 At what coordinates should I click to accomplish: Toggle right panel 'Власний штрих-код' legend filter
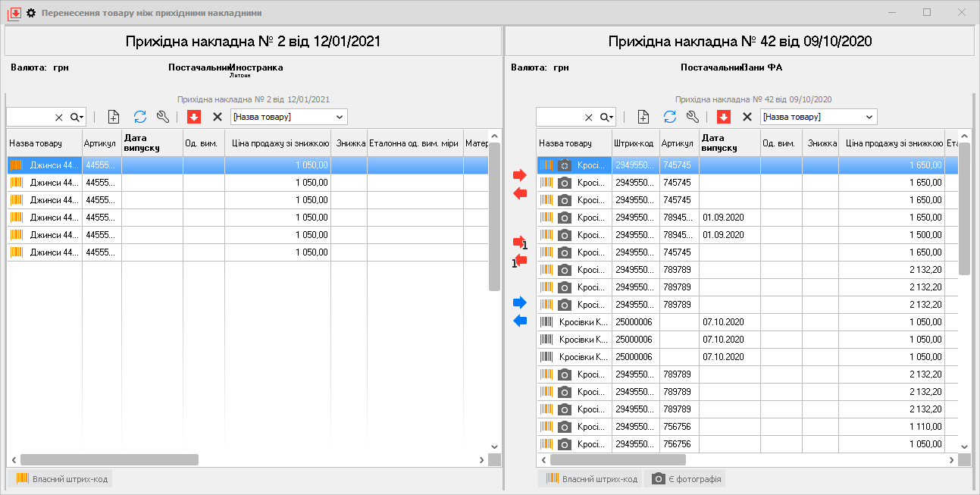[591, 479]
